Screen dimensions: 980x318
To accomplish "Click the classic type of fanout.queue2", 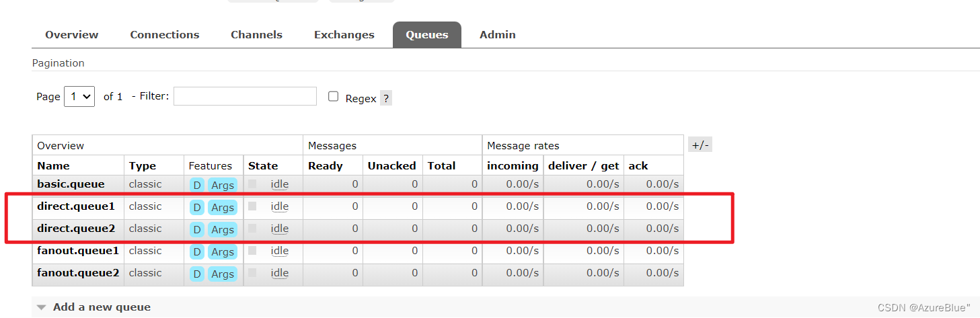I will pyautogui.click(x=145, y=273).
